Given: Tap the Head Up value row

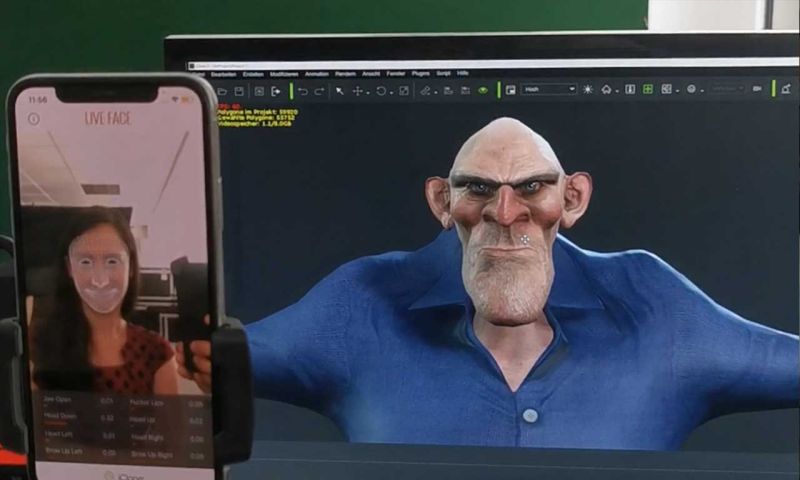Looking at the screenshot, I should click(x=166, y=421).
